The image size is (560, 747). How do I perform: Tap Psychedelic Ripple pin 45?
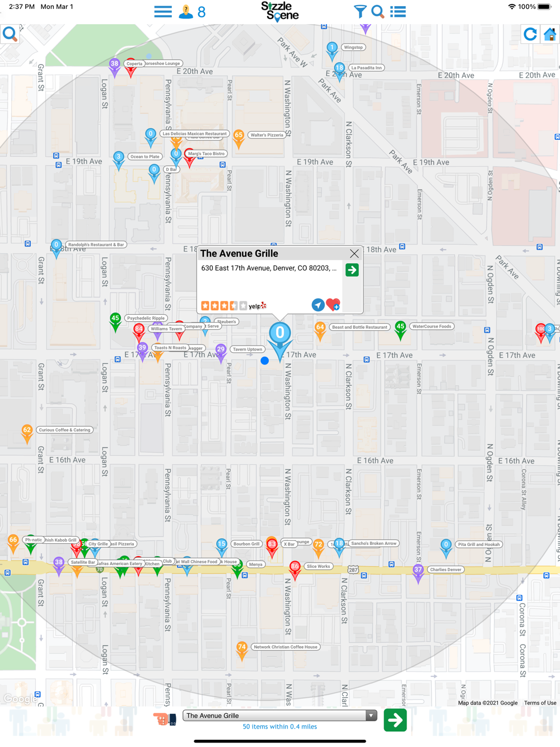click(115, 321)
